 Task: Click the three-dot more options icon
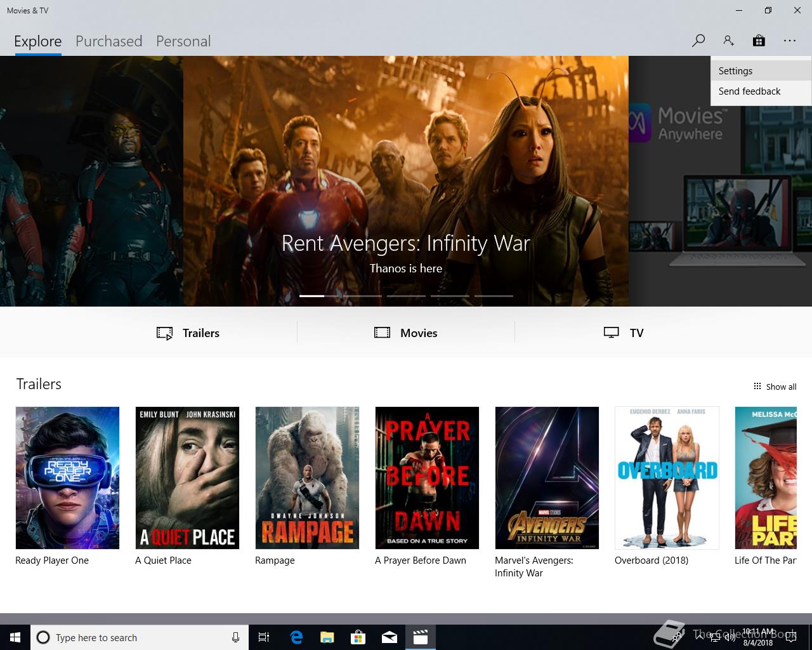pos(789,41)
